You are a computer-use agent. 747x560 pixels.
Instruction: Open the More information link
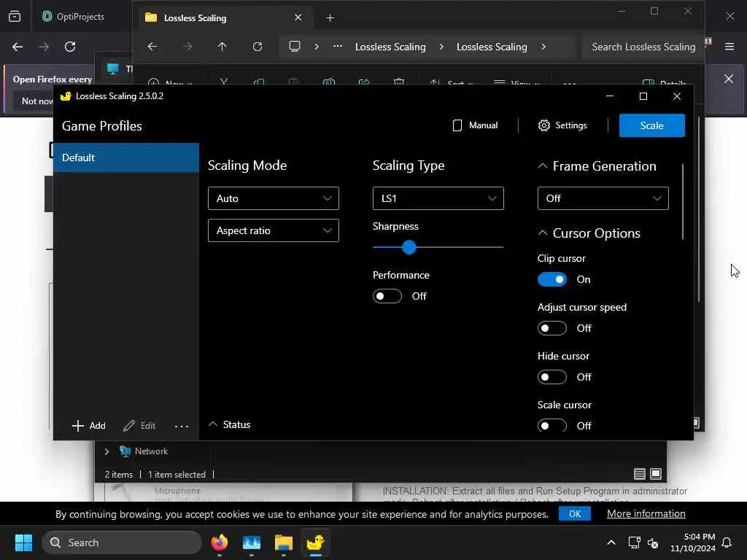click(x=646, y=514)
